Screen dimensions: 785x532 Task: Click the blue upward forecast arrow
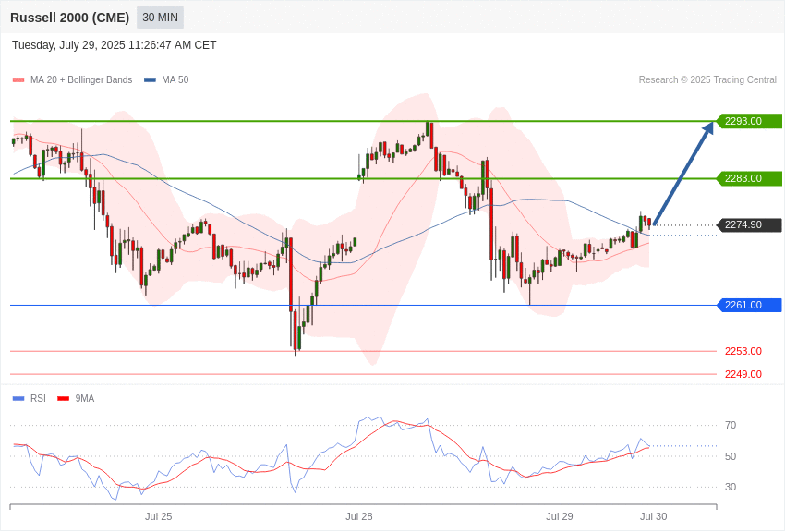tap(683, 174)
